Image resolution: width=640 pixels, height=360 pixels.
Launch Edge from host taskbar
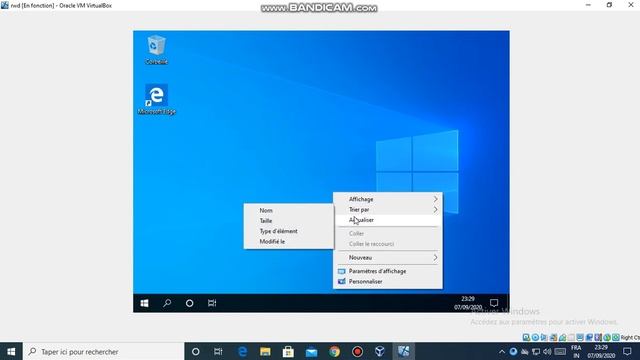point(242,351)
